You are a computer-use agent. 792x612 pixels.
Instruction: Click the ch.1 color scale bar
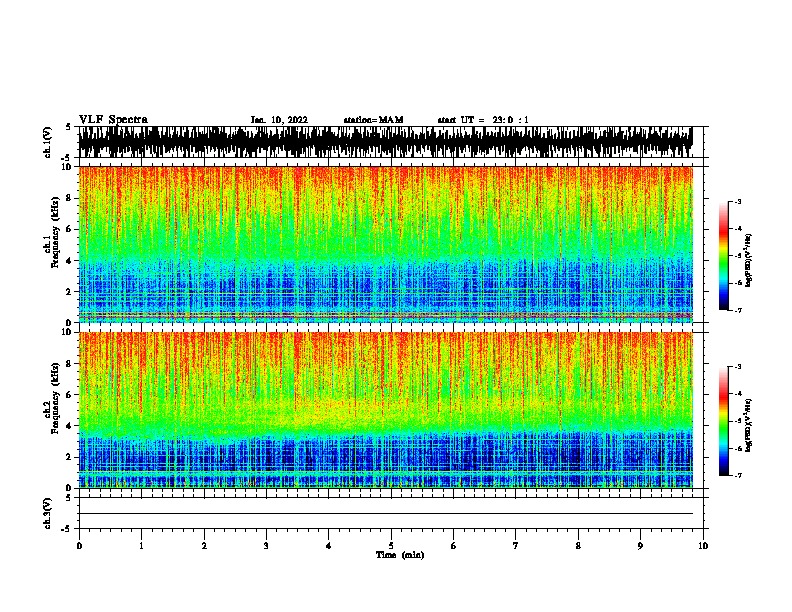pyautogui.click(x=723, y=256)
